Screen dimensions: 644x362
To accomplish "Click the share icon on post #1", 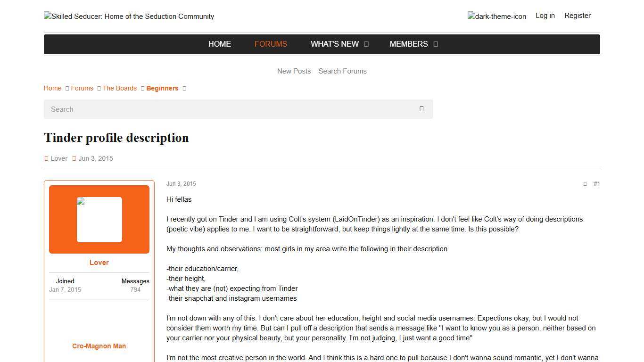I will [x=585, y=184].
